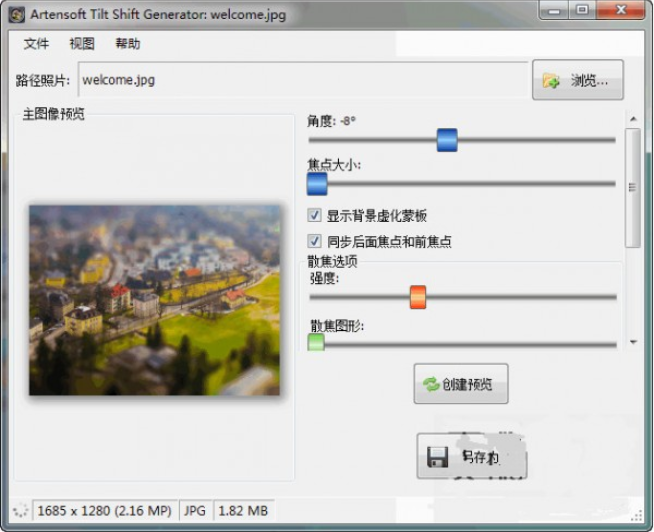Open the 文件 menu
Screen dimensions: 654x532
(x=36, y=43)
